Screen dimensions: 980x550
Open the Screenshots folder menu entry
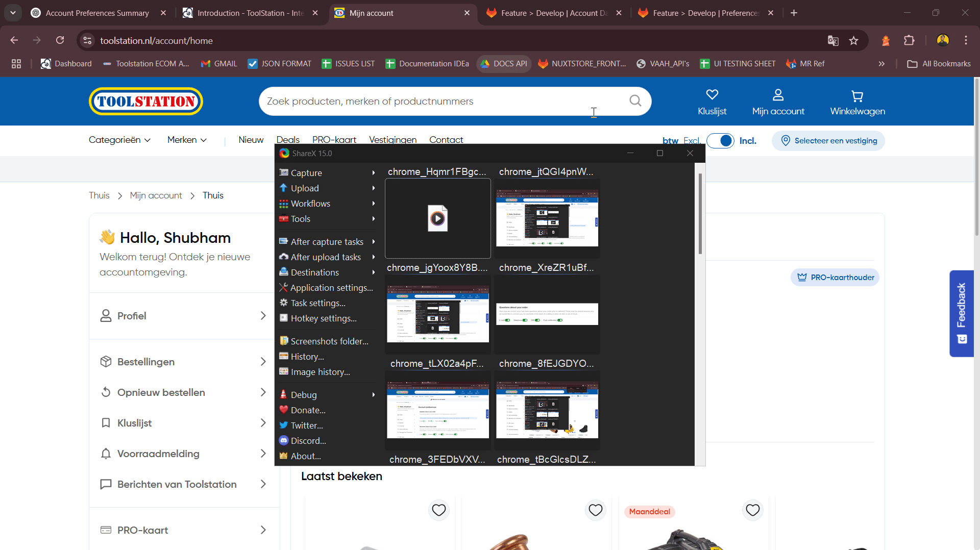(329, 341)
